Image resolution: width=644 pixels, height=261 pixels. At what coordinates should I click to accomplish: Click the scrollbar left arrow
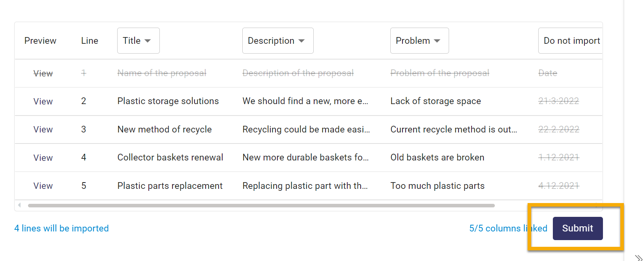19,205
